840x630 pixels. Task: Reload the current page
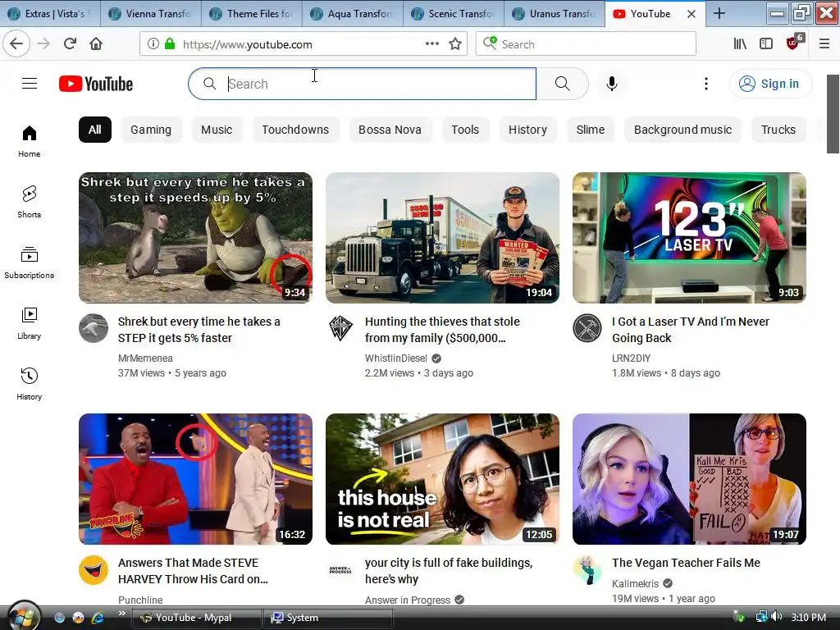pos(71,44)
